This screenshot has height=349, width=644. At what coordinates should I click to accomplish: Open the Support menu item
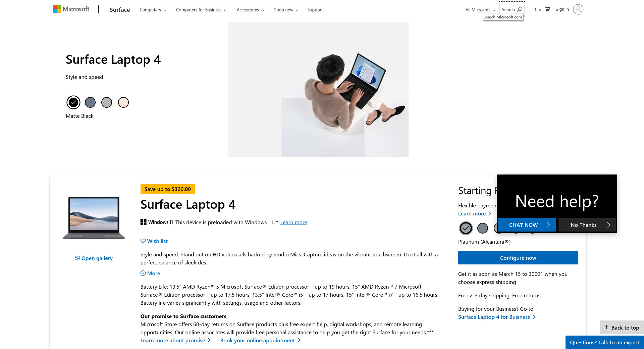(x=315, y=10)
